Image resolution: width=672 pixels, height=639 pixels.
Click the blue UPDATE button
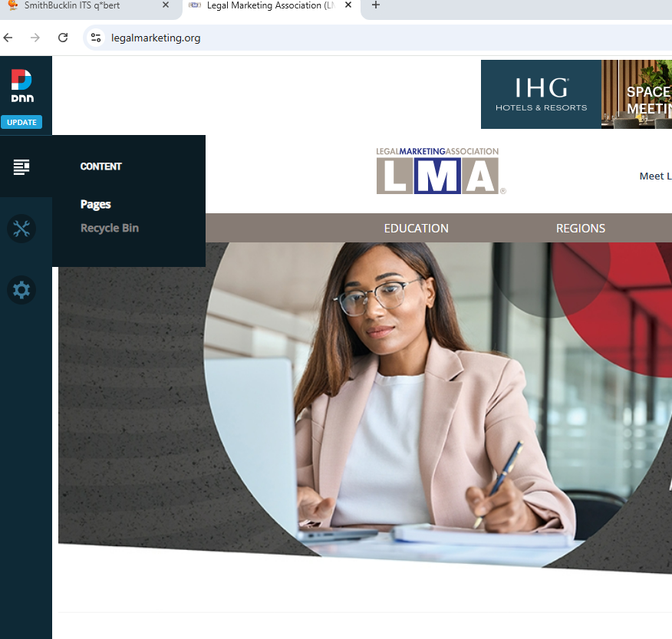21,122
